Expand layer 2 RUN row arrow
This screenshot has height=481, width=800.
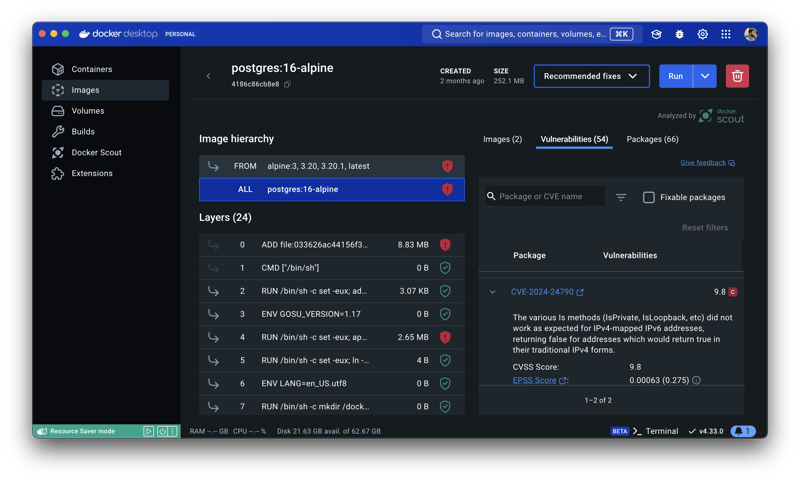[213, 291]
